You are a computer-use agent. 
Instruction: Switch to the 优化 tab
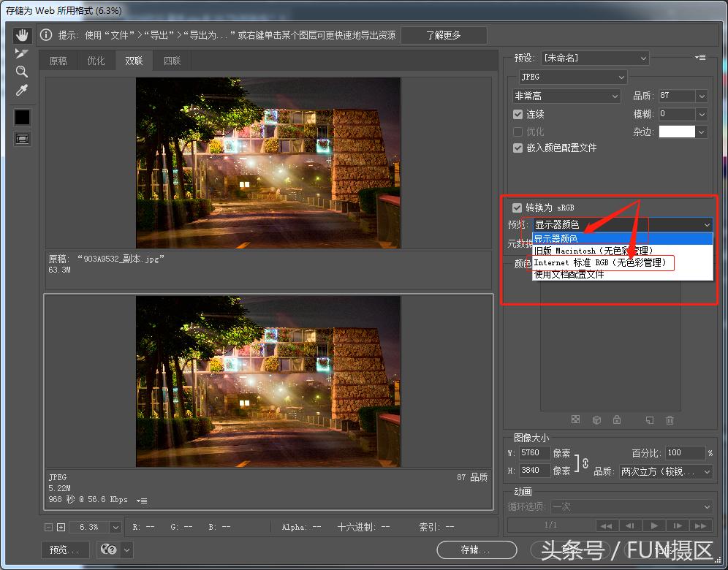[96, 61]
